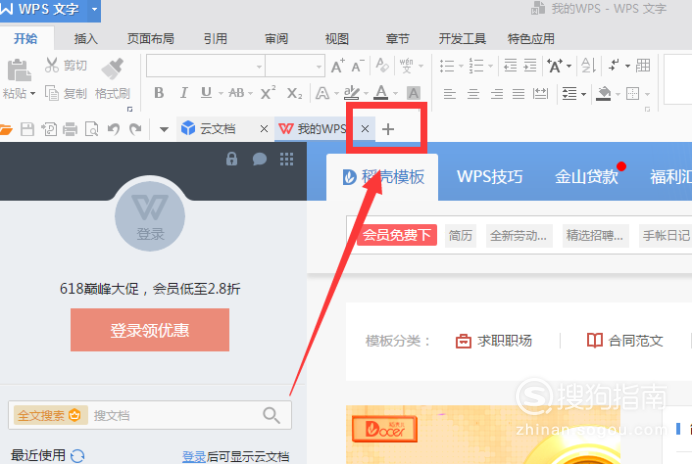This screenshot has height=464, width=692.
Task: Open the 插入 ribbon tab
Action: tap(86, 39)
